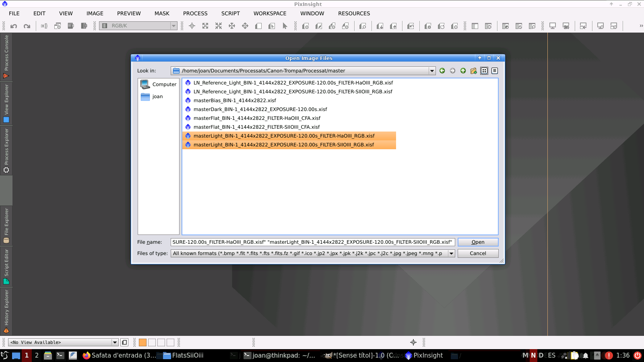Go back to previous folder in dialog
644x362 pixels.
click(442, 71)
